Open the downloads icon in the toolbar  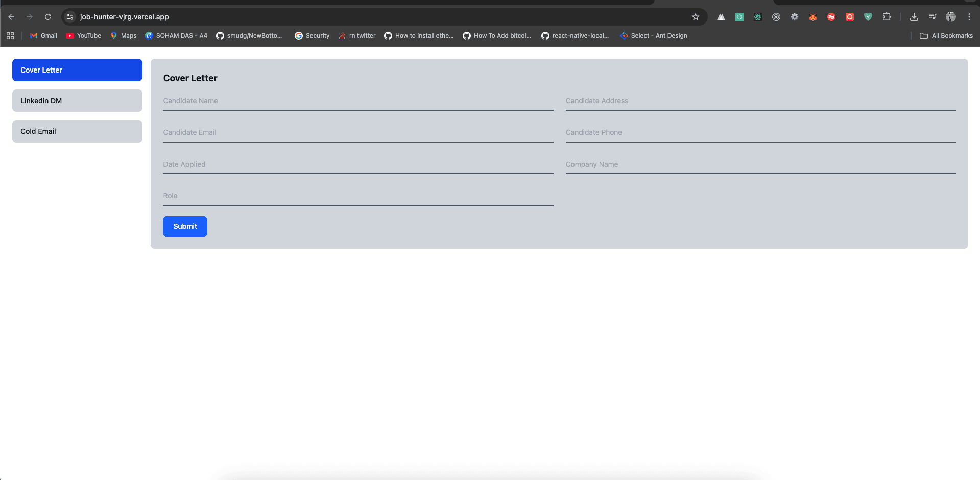point(914,17)
